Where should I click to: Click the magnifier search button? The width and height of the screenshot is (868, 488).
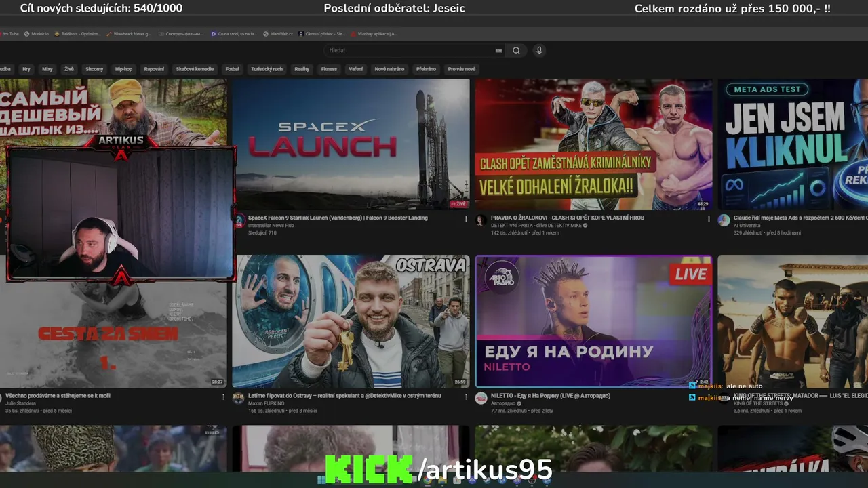[x=516, y=50]
